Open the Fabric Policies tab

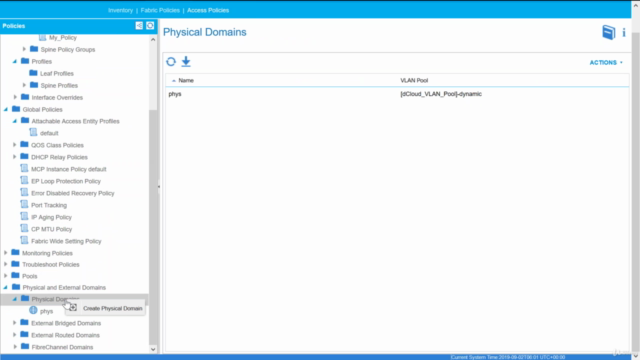pos(160,10)
